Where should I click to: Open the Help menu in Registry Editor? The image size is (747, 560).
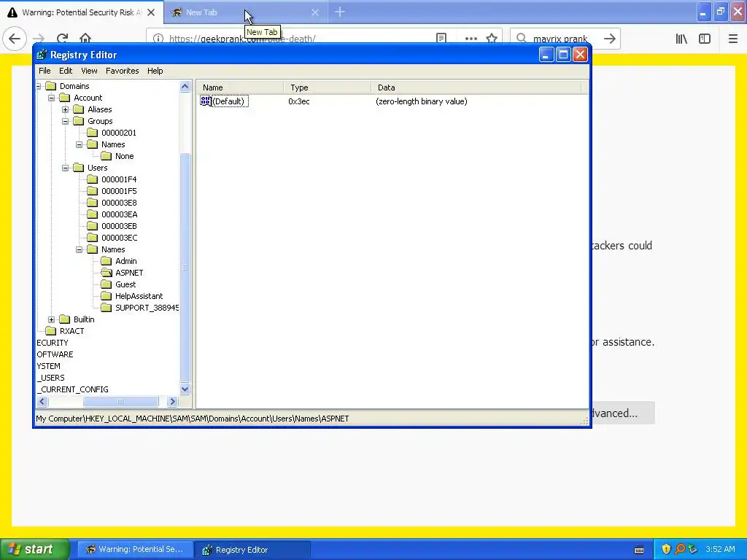coord(155,71)
